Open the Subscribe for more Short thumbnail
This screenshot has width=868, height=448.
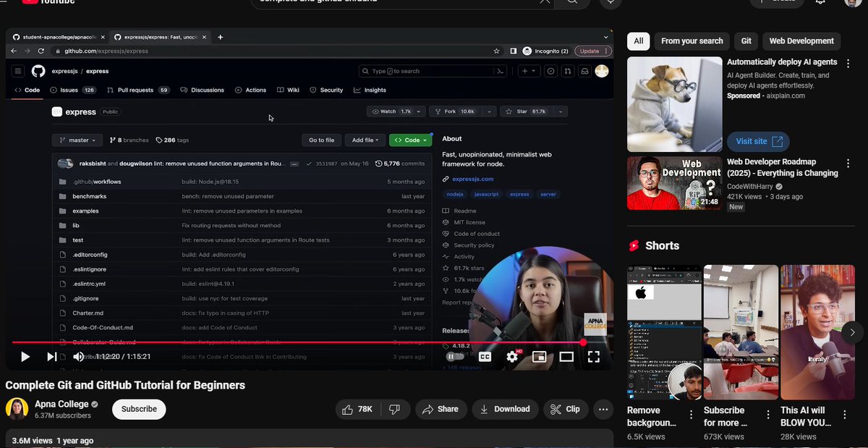point(741,332)
